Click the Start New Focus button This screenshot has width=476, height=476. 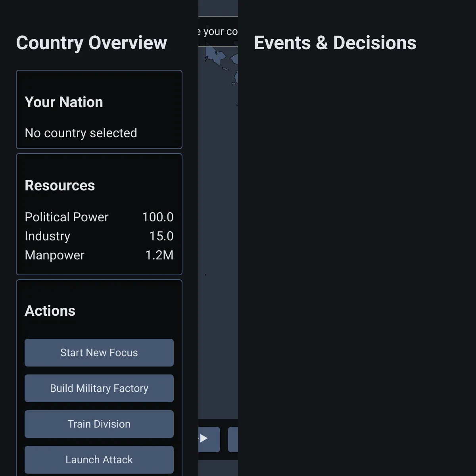coord(99,353)
